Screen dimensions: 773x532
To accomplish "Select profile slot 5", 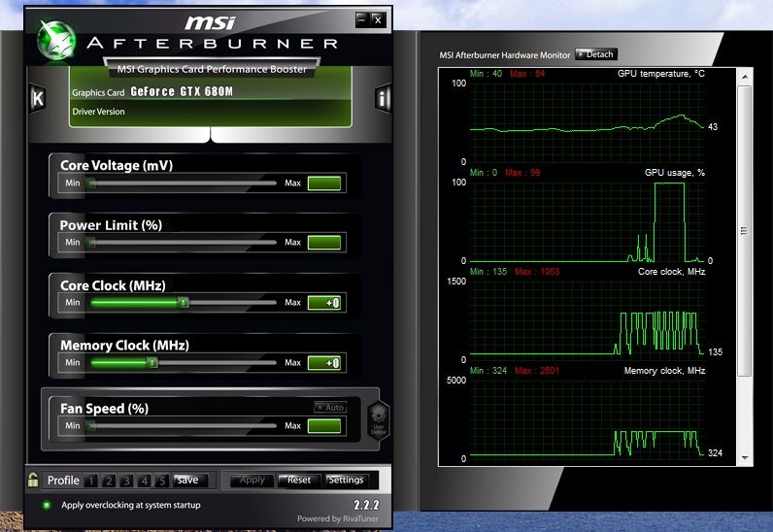I will (162, 481).
